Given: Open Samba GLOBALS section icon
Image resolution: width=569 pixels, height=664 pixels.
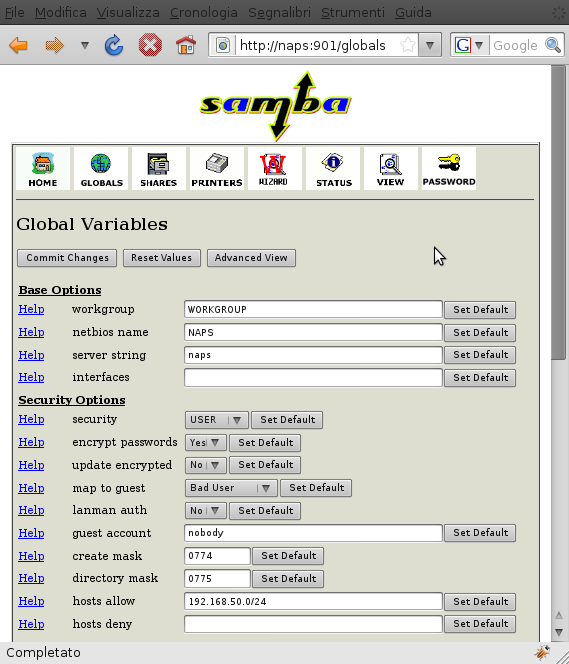Looking at the screenshot, I should pyautogui.click(x=101, y=169).
